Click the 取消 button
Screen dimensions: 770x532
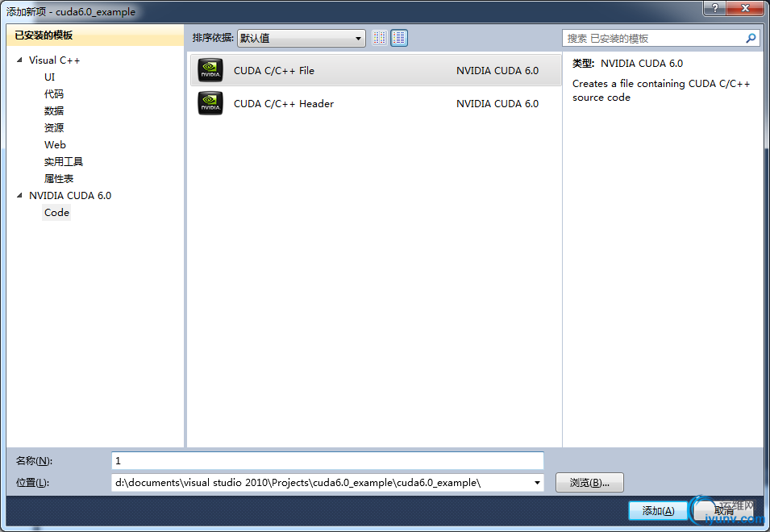pos(724,511)
